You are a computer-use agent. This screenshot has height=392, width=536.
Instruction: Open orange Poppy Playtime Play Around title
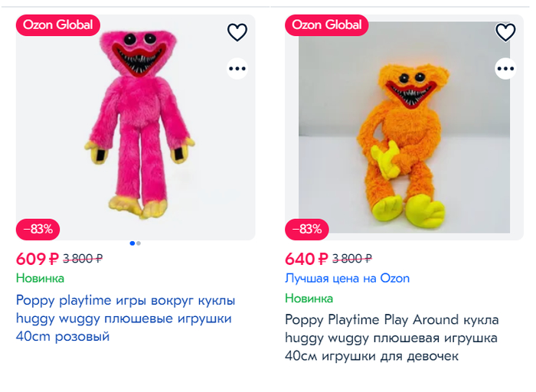392,338
